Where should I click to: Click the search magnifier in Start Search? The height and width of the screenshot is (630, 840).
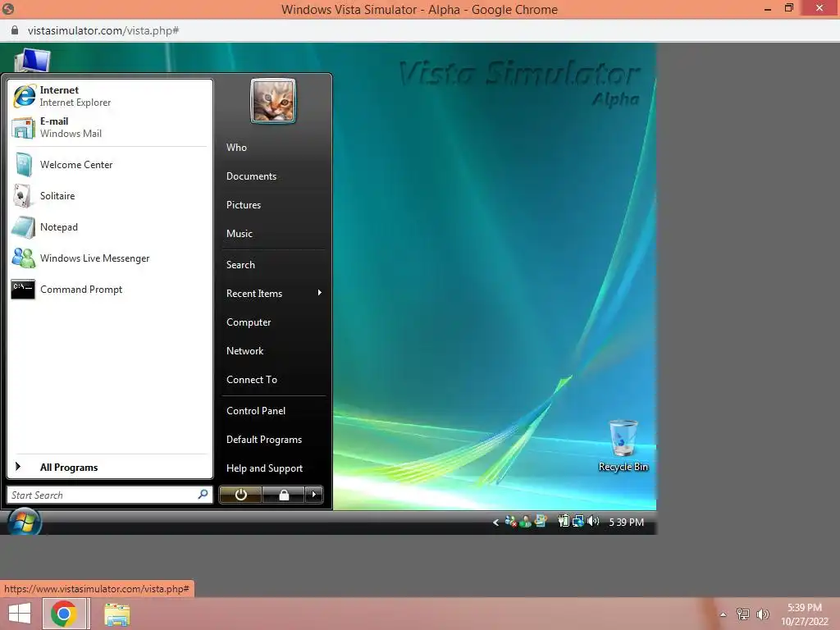(x=203, y=494)
